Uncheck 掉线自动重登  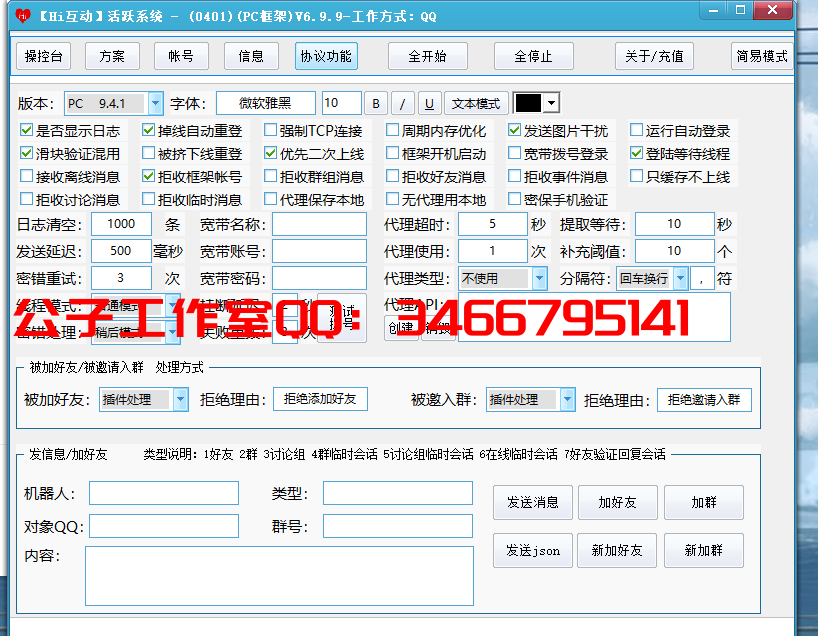[148, 130]
